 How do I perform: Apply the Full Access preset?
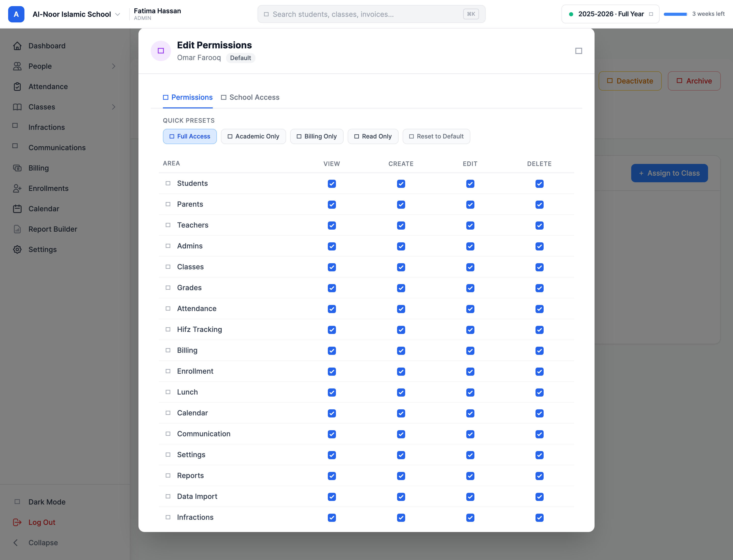(x=190, y=136)
